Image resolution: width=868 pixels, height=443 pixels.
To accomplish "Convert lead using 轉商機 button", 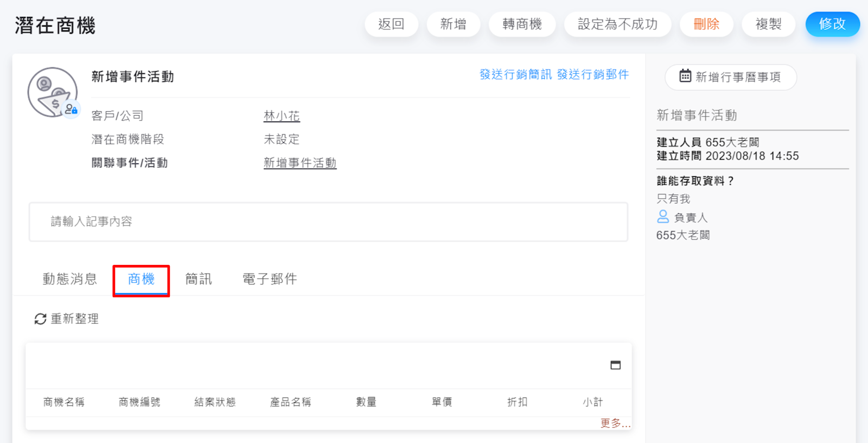I will click(x=522, y=24).
